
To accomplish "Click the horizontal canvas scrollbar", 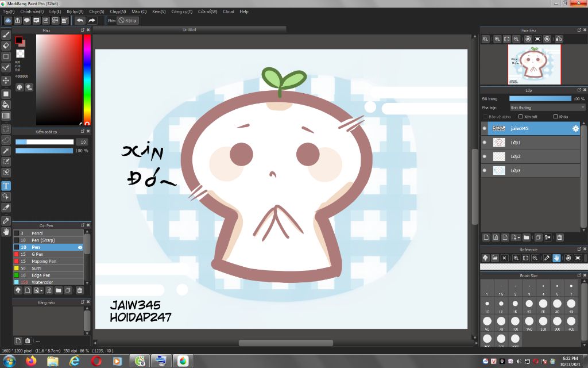I will tap(286, 343).
